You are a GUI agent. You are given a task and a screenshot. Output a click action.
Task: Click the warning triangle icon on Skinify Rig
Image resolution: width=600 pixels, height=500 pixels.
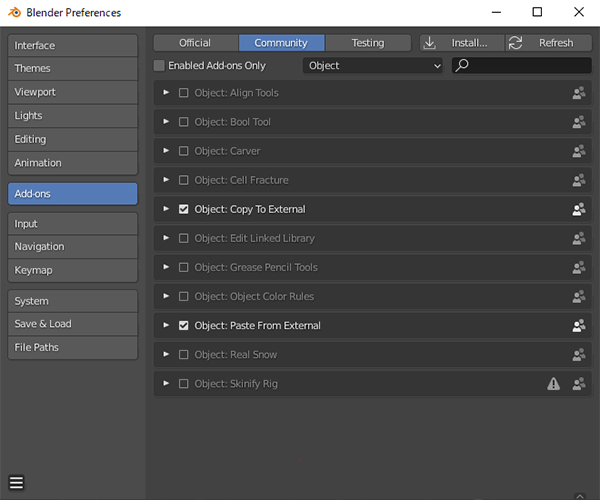point(553,384)
